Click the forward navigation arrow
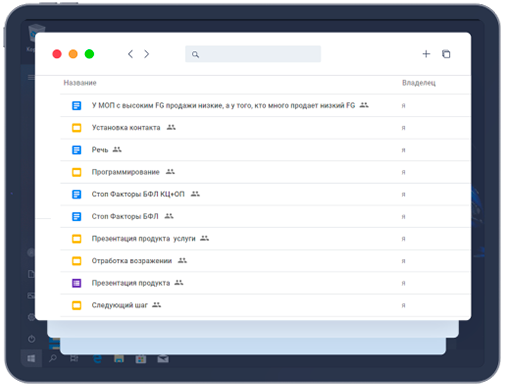The image size is (508, 389). tap(147, 54)
